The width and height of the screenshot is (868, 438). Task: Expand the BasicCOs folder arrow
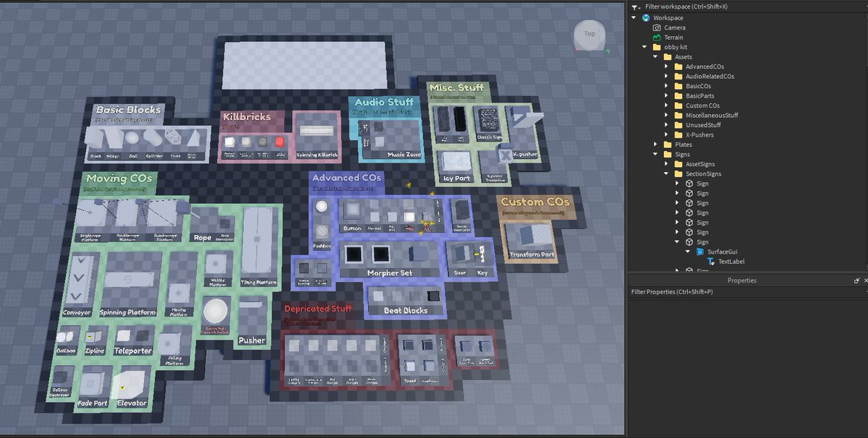(666, 86)
